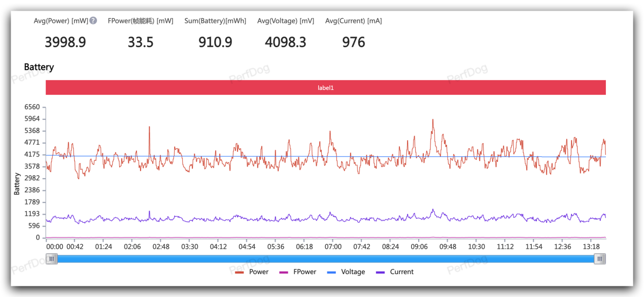This screenshot has height=297, width=644.
Task: Click the Avg(Power) [mW] metric label
Action: click(61, 21)
